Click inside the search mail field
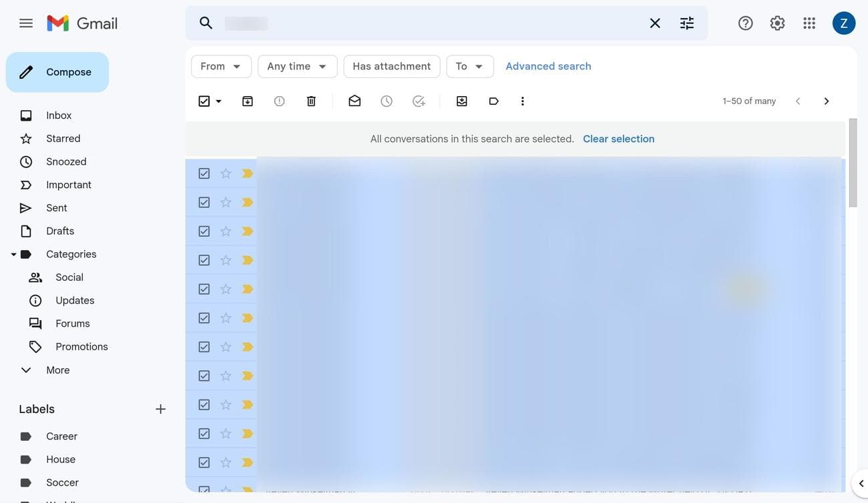868x503 pixels. pos(427,23)
